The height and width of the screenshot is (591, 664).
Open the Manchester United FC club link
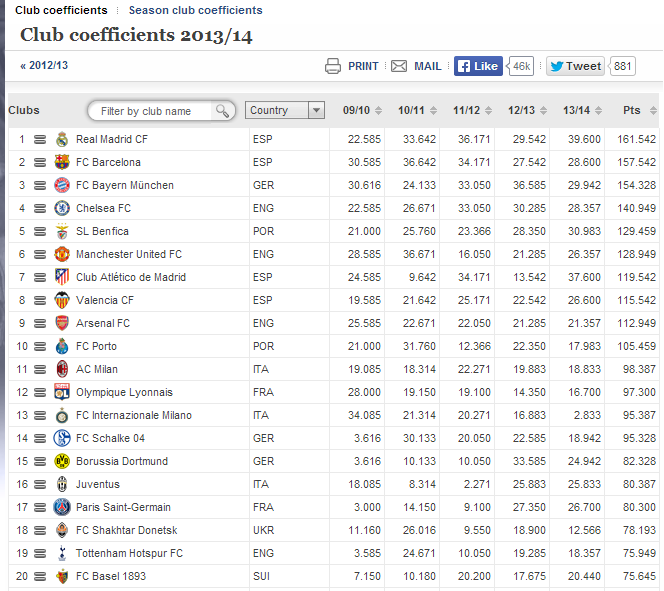click(x=129, y=254)
